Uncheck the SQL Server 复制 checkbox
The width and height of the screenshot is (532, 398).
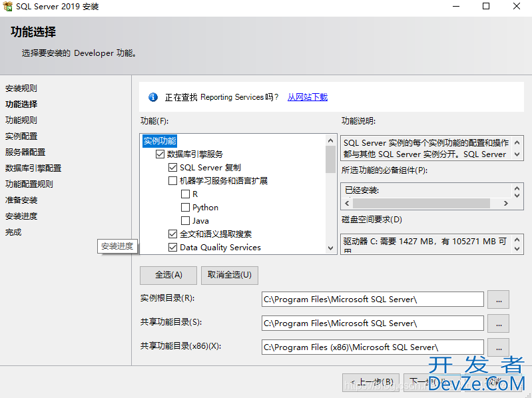coord(172,167)
